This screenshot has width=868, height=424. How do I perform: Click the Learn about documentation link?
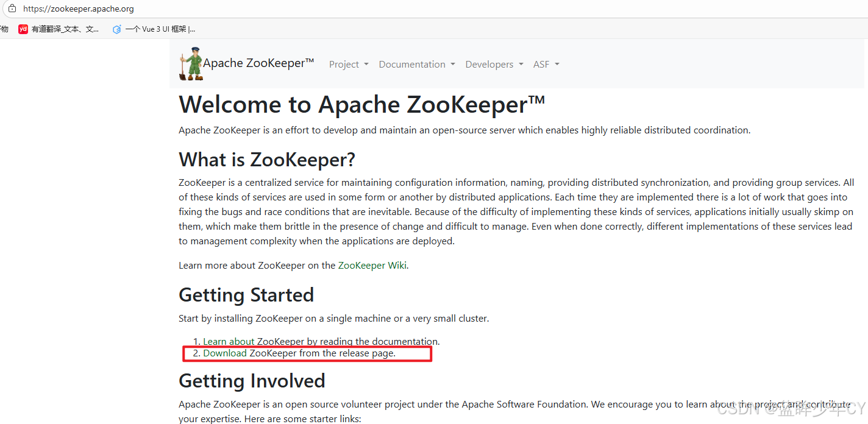tap(229, 341)
